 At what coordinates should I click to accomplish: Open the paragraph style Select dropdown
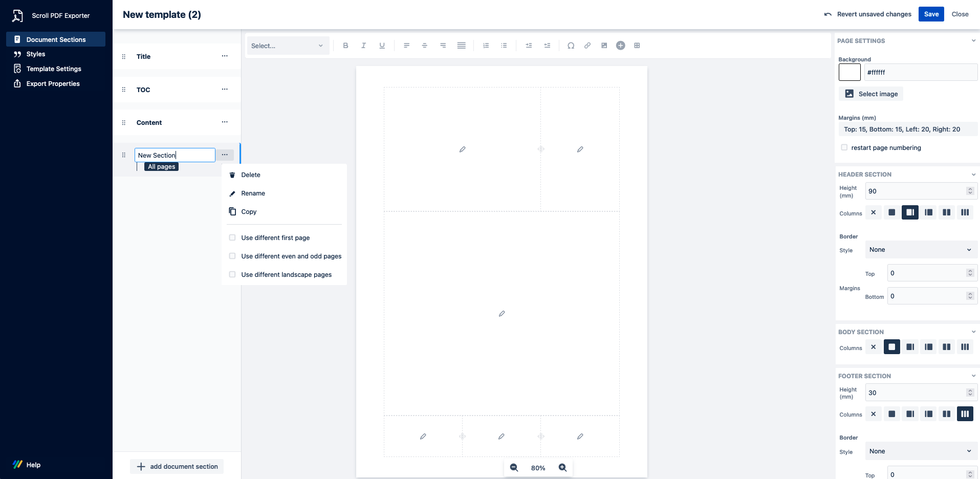[288, 46]
